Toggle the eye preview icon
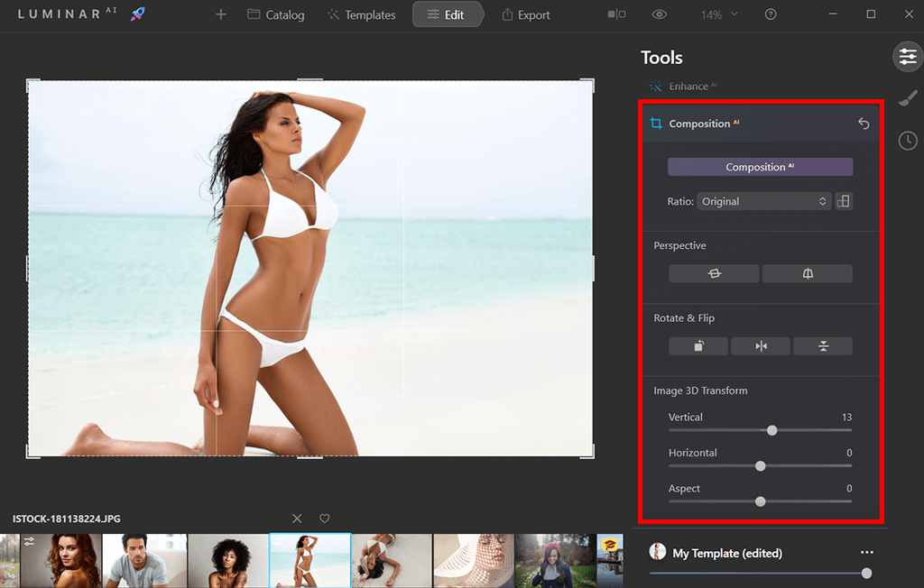The width and height of the screenshot is (924, 588). pos(660,14)
